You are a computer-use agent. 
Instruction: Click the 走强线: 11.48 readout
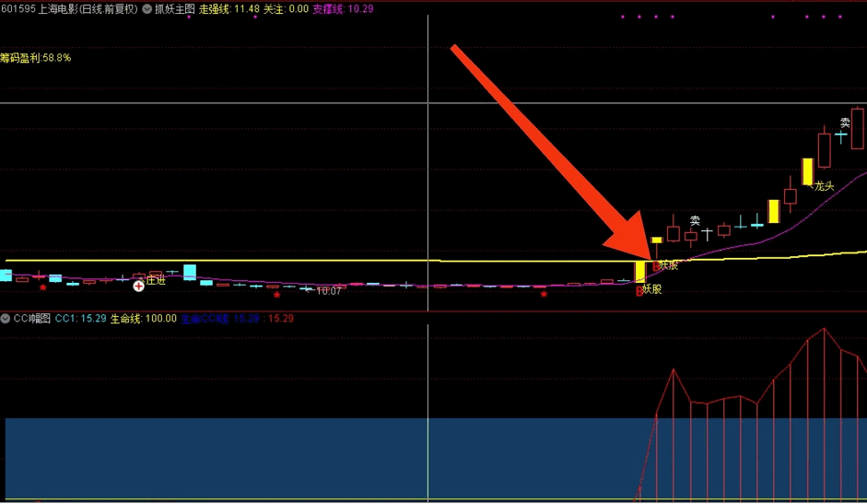click(x=228, y=9)
